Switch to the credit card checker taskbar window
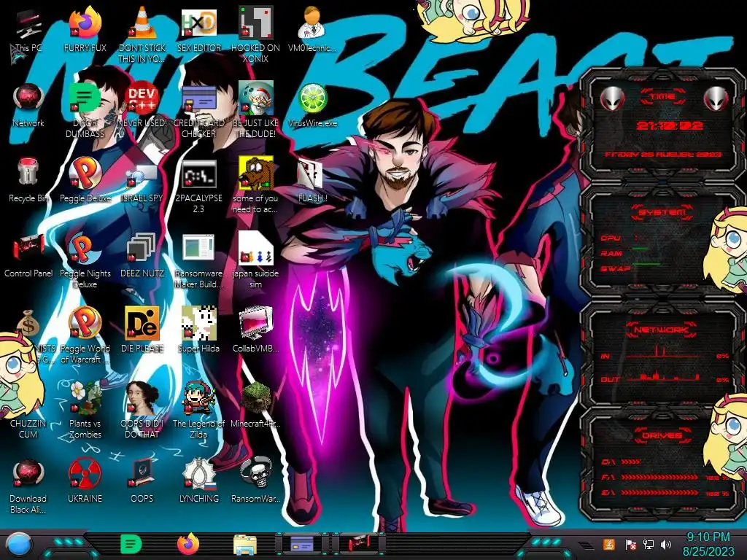The image size is (747, 560). [301, 544]
